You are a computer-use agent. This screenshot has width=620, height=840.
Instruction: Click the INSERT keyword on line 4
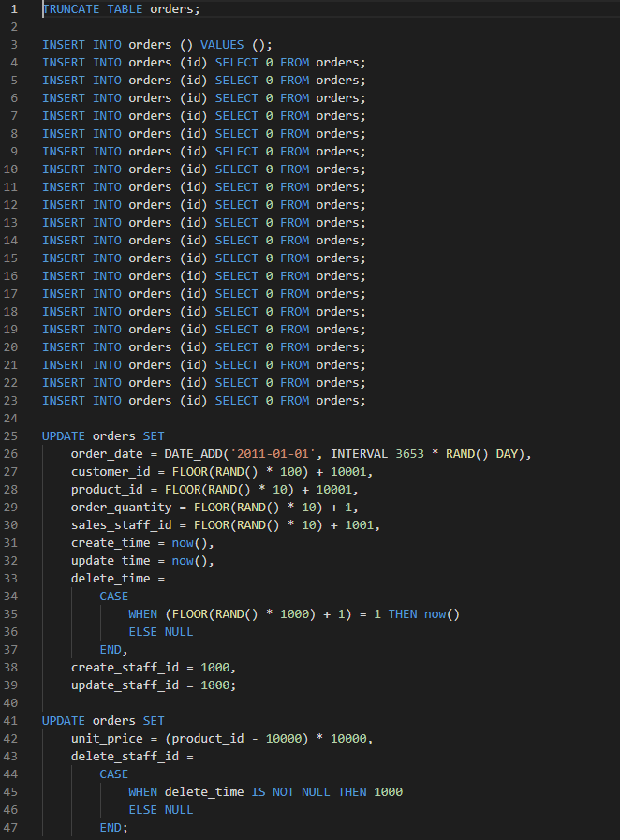click(x=64, y=62)
